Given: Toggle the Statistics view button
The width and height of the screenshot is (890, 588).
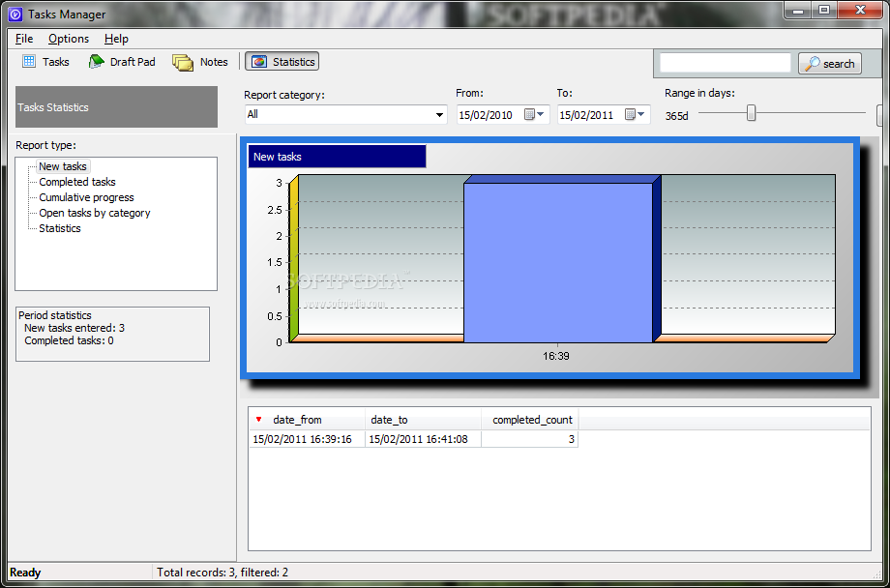Looking at the screenshot, I should pyautogui.click(x=282, y=62).
